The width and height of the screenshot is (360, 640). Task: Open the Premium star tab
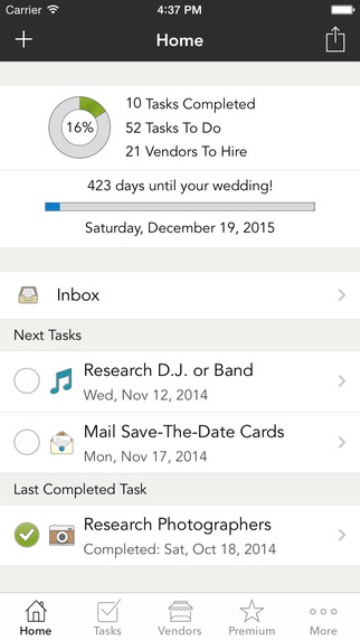251,617
